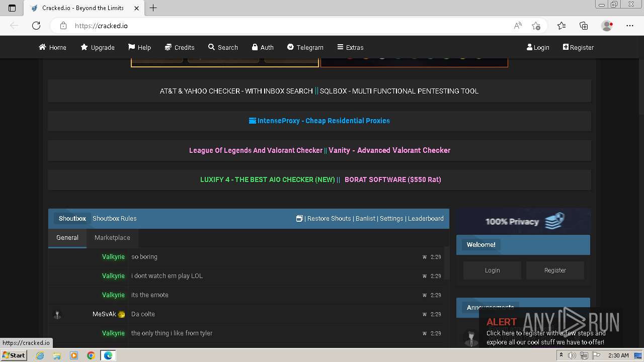The height and width of the screenshot is (362, 644).
Task: Click the taskbar clock showing 2:30 AM
Action: pyautogui.click(x=618, y=355)
